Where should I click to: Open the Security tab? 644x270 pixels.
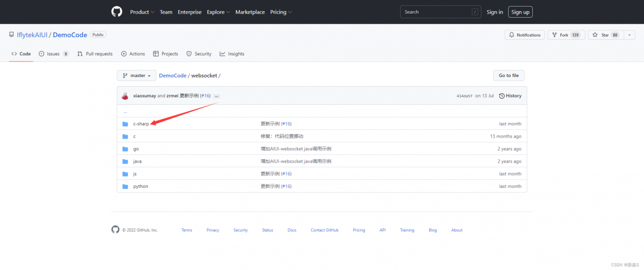[199, 54]
